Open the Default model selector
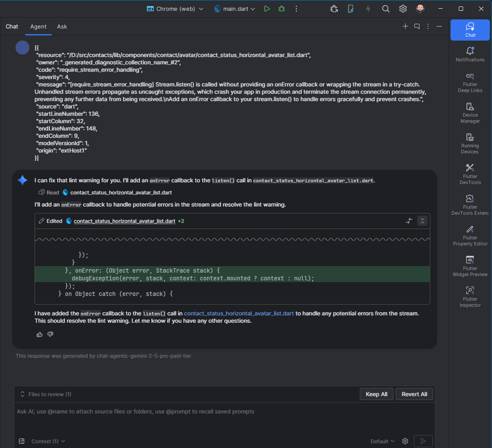Image resolution: width=492 pixels, height=448 pixels. point(382,441)
